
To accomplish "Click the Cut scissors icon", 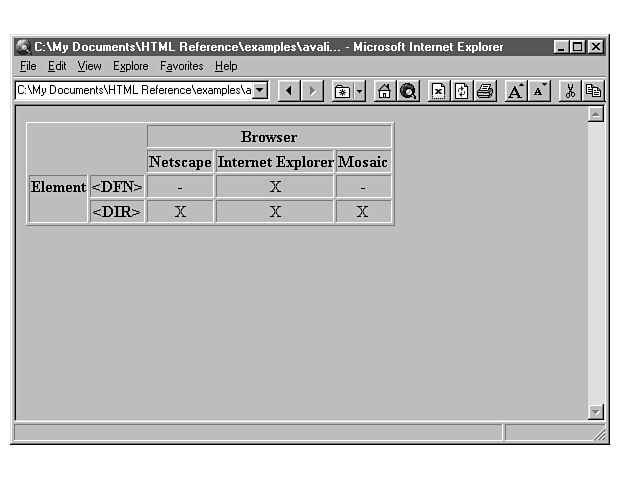I will [x=570, y=91].
